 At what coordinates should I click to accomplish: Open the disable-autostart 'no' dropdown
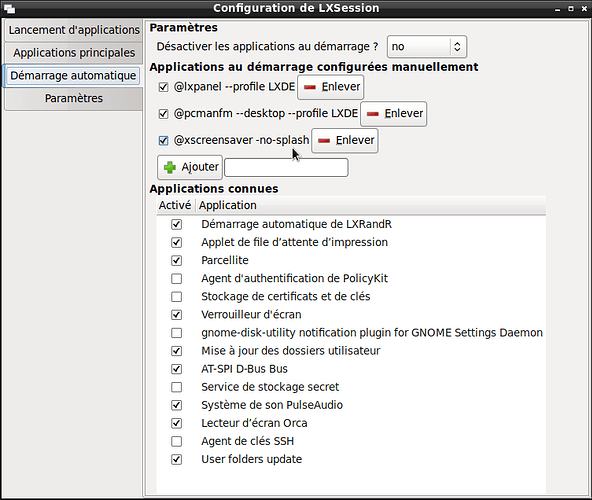[x=427, y=46]
